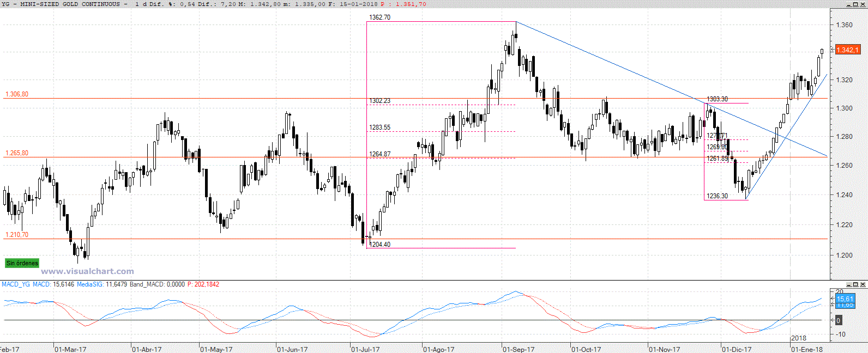
Task: Maximize the MACD indicator pane
Action: [x=856, y=284]
